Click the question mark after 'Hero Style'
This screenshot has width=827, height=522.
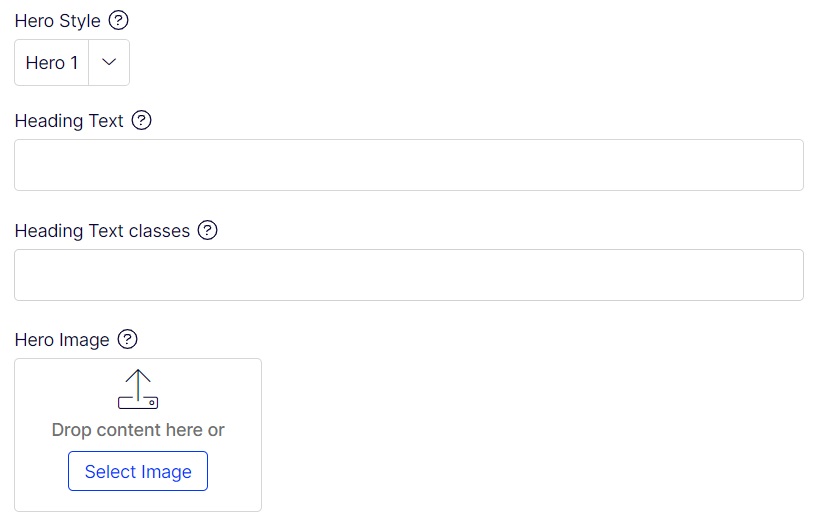pos(119,21)
